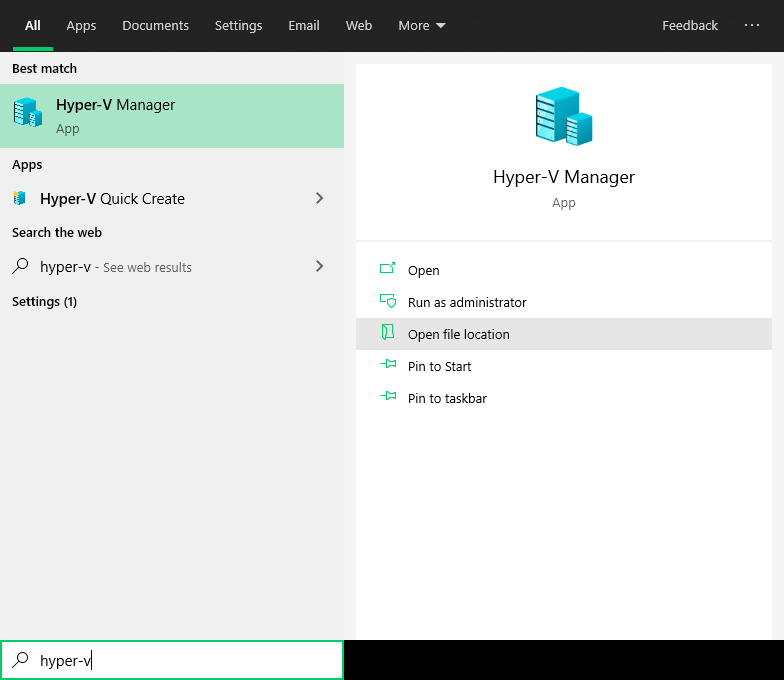
Task: Click the Hyper-V Quick Create app icon
Action: 20,198
